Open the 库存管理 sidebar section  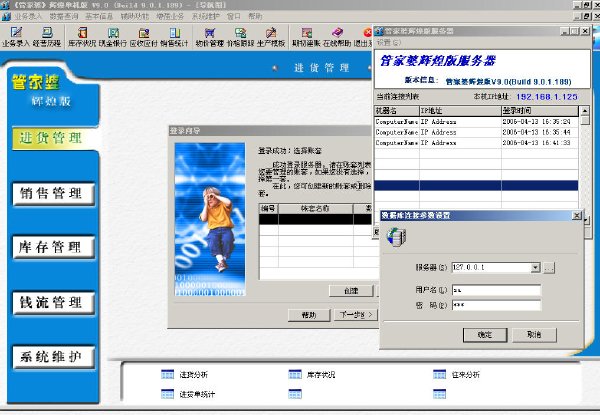tap(54, 247)
